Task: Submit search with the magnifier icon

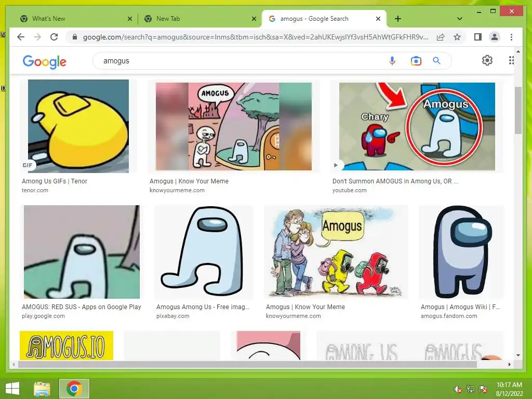Action: point(436,61)
